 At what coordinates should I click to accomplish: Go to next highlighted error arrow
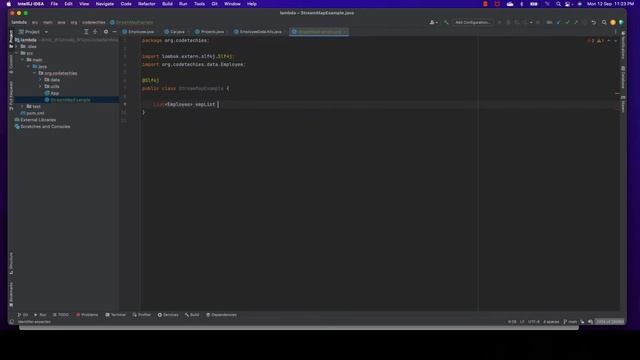(x=616, y=41)
